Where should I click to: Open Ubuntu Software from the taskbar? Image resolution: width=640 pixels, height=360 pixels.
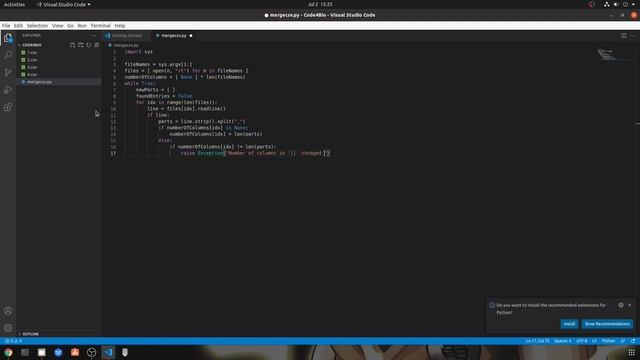[75, 352]
